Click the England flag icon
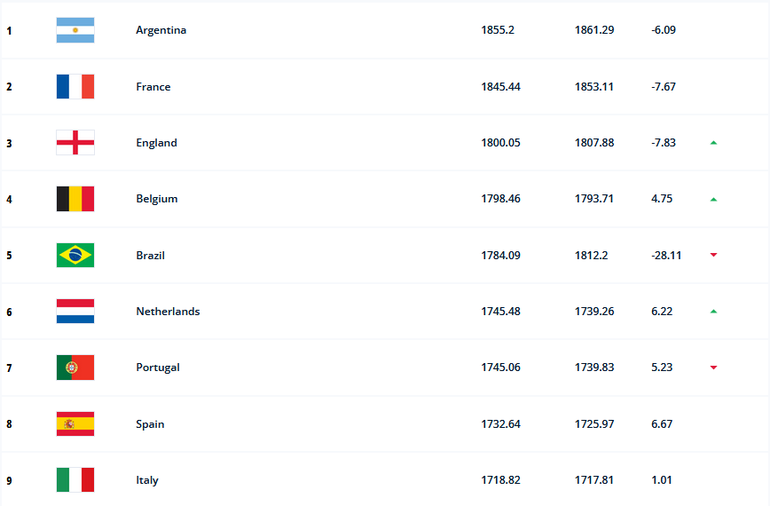The width and height of the screenshot is (770, 506). coord(75,143)
